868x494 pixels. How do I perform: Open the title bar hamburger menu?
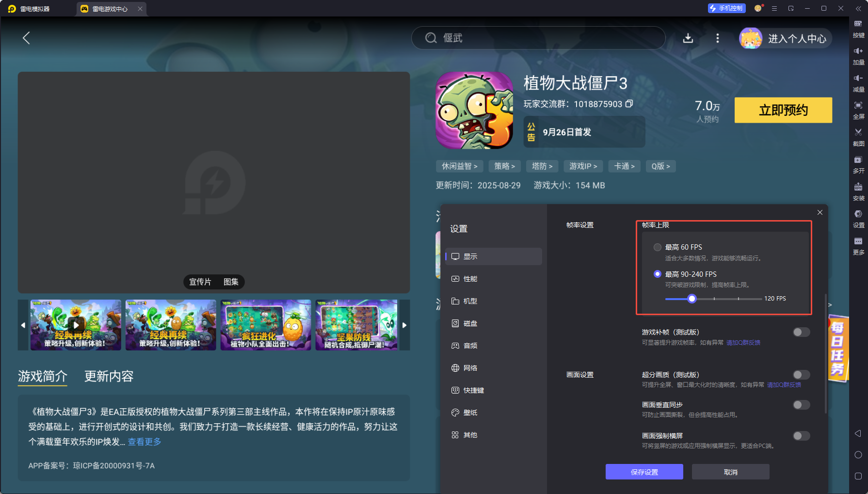(x=774, y=8)
